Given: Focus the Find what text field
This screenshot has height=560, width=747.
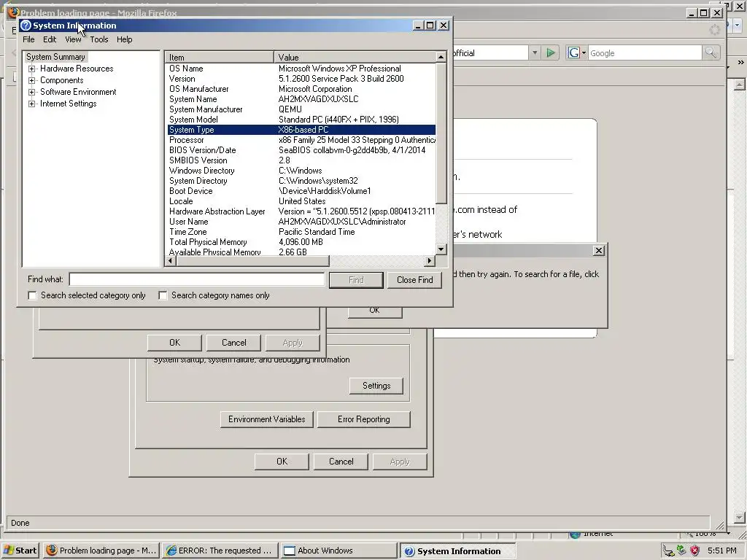Looking at the screenshot, I should point(197,279).
